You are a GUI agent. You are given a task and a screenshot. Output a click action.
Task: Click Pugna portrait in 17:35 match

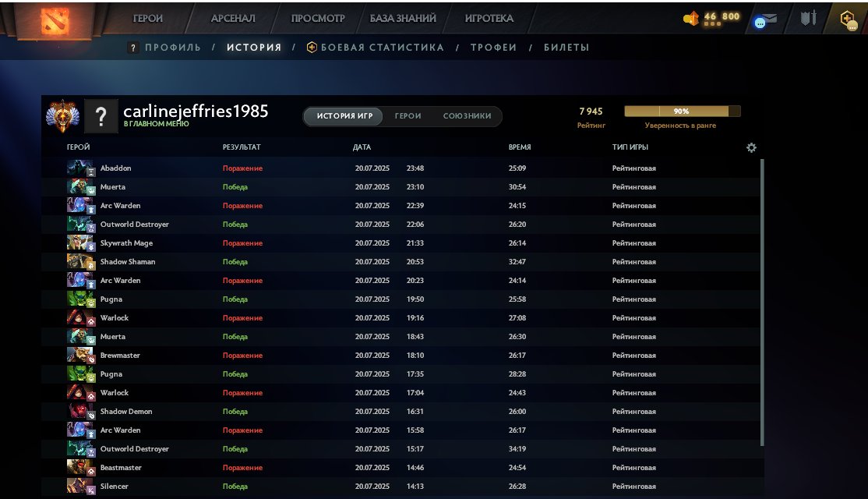point(80,373)
